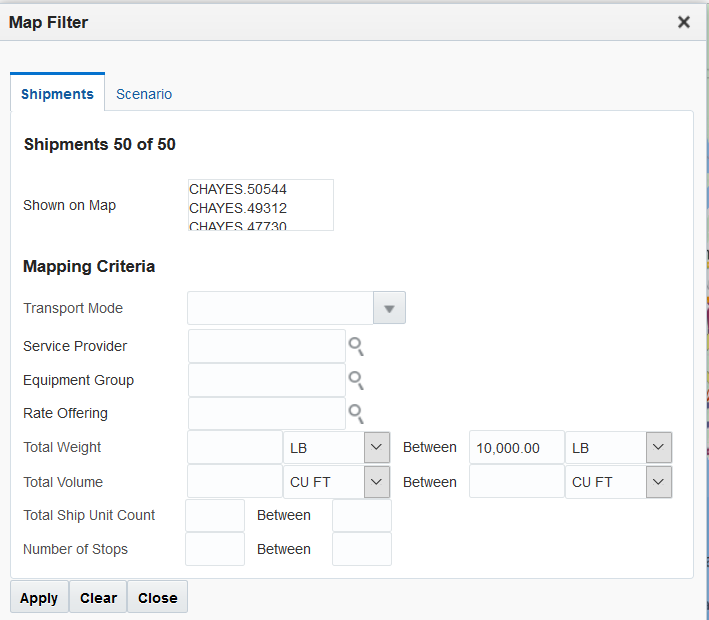This screenshot has height=620, width=709.
Task: Select the Shipments tab
Action: pyautogui.click(x=57, y=94)
